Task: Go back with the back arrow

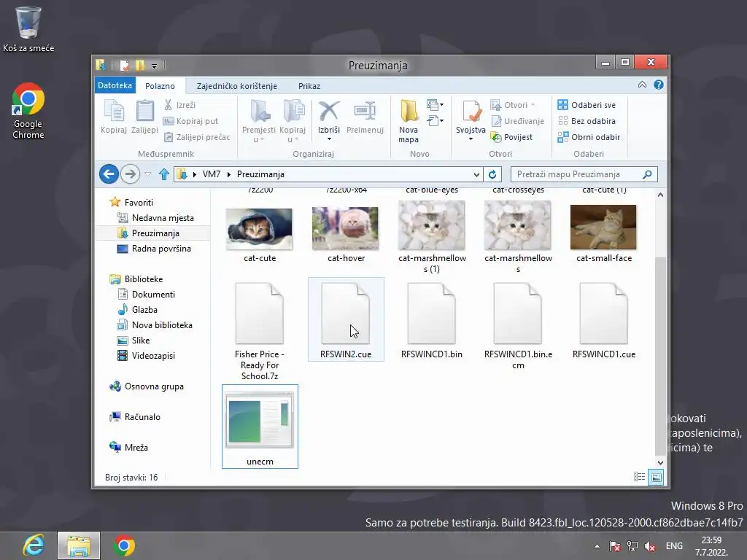Action: (109, 174)
